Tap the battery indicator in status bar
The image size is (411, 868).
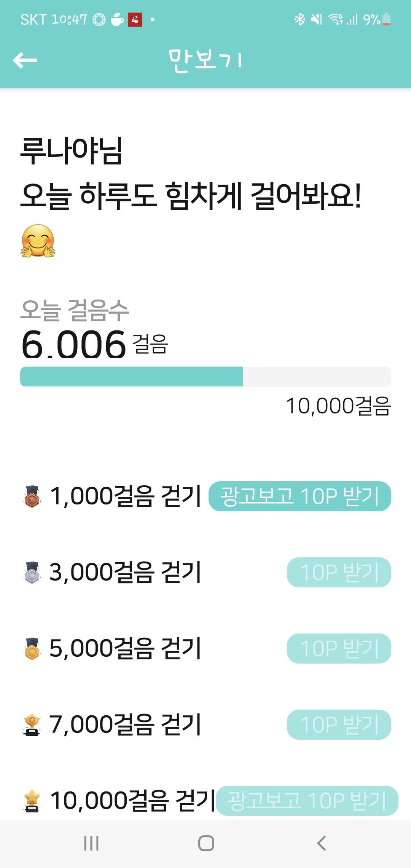(386, 19)
